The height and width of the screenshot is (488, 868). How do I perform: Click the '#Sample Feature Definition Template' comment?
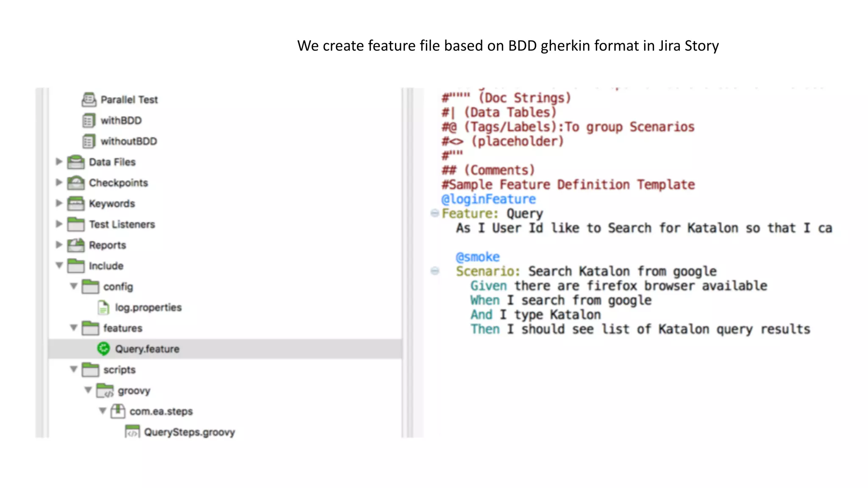coord(568,185)
